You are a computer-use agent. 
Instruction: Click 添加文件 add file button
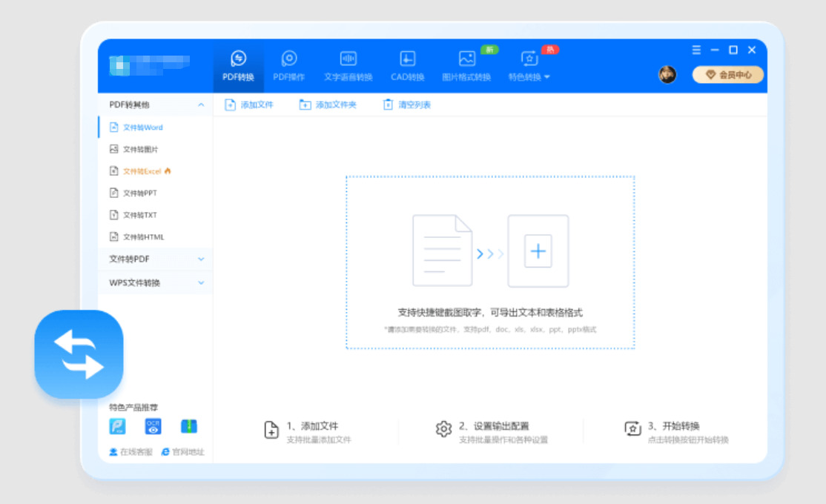(x=248, y=105)
